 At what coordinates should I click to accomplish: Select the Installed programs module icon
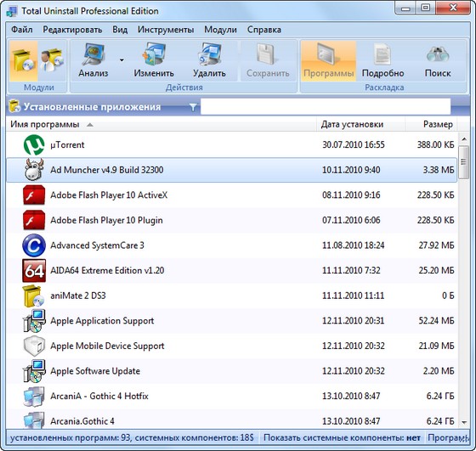point(23,61)
